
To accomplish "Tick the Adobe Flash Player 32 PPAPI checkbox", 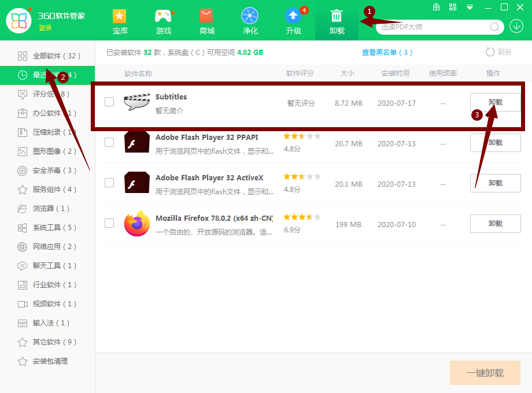I will click(109, 142).
